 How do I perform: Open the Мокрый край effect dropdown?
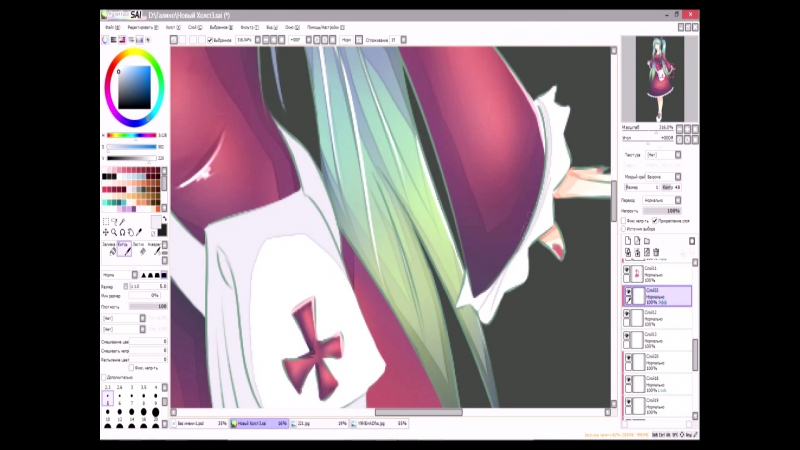(678, 177)
